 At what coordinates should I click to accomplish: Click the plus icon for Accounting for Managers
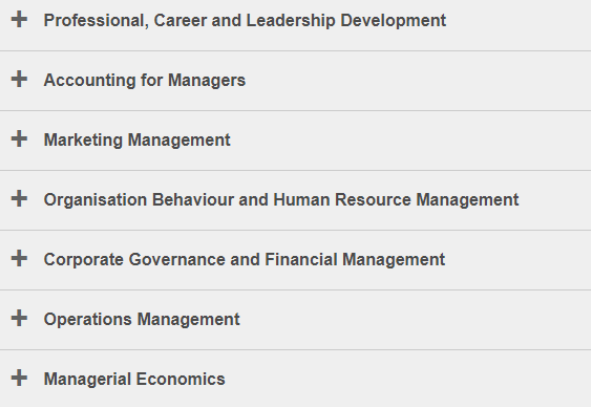click(x=19, y=79)
